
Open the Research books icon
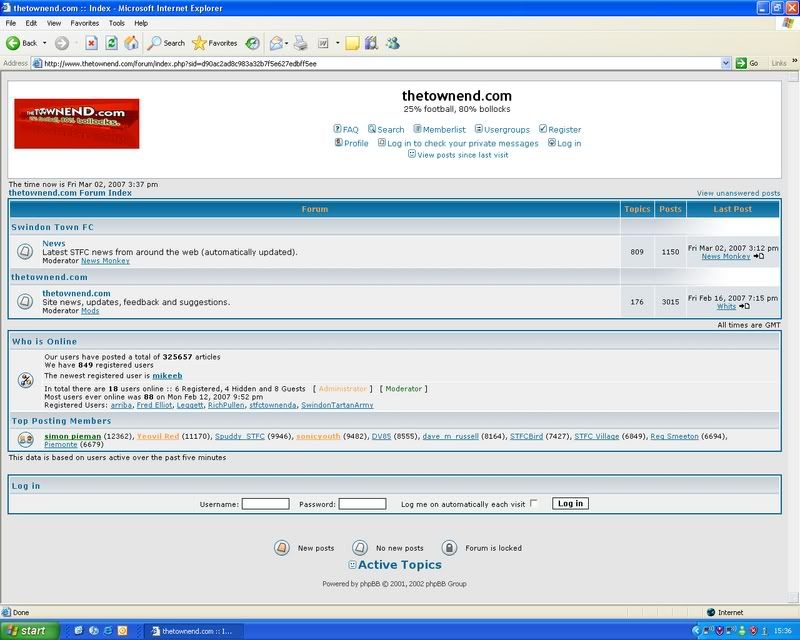[371, 43]
